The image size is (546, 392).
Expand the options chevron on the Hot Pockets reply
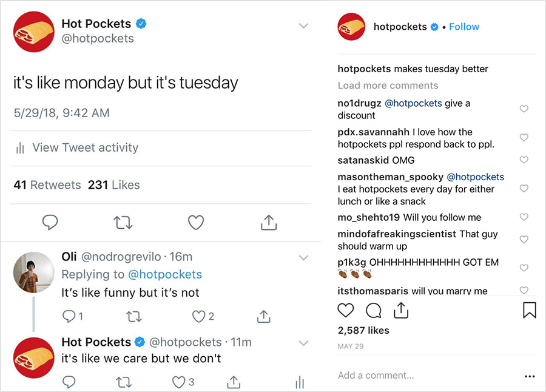coord(303,343)
